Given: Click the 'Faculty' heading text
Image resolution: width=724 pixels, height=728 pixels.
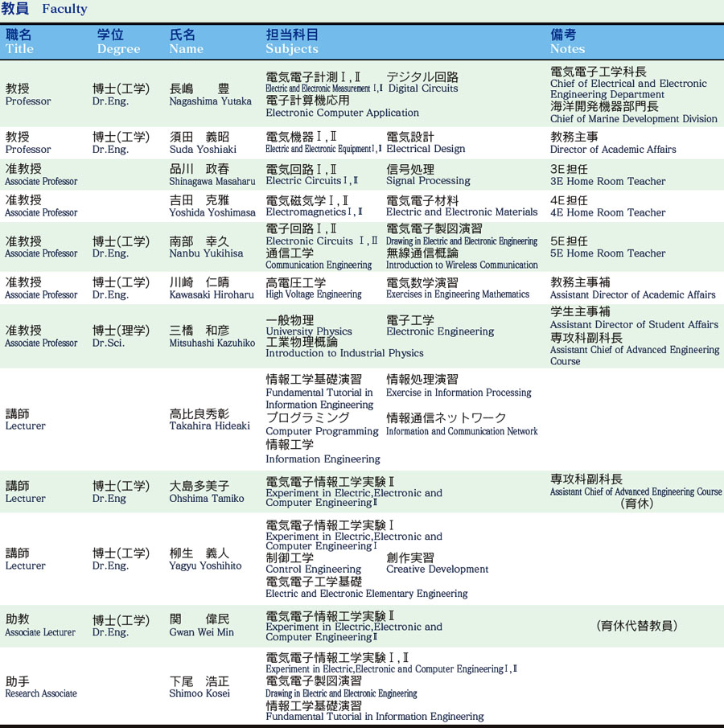Looking at the screenshot, I should pos(64,9).
